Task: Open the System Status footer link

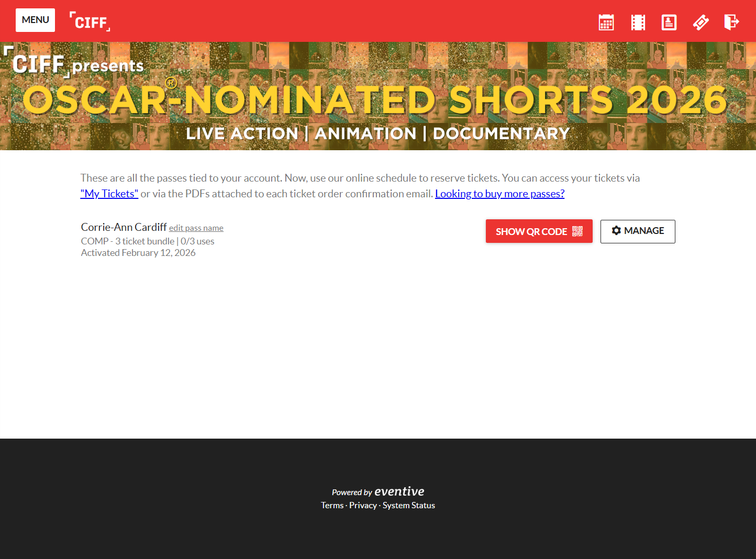Action: (409, 506)
